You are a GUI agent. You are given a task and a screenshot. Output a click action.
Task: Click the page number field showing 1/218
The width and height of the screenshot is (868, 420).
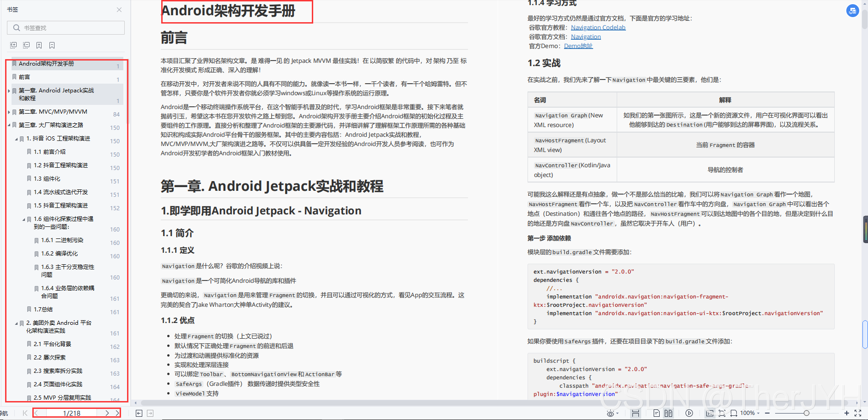pos(72,413)
